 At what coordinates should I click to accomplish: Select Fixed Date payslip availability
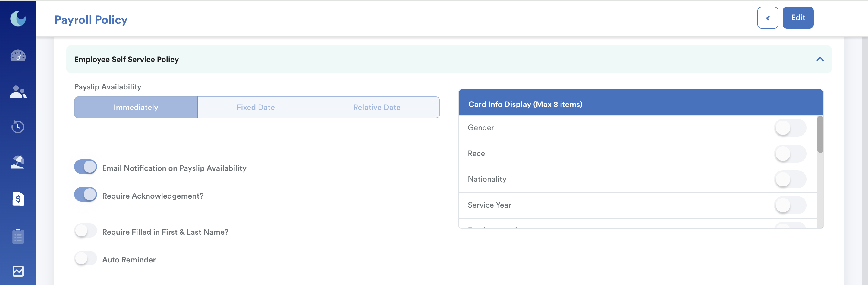point(256,108)
